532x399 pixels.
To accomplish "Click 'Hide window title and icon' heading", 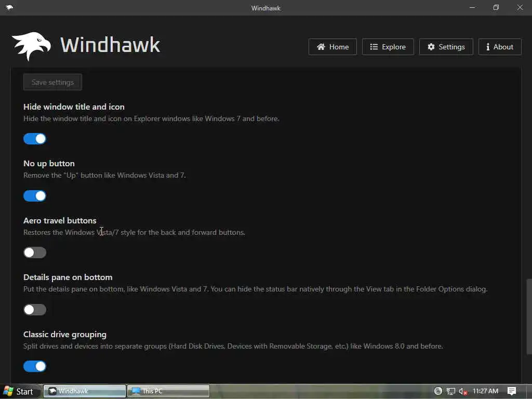I will pyautogui.click(x=74, y=107).
